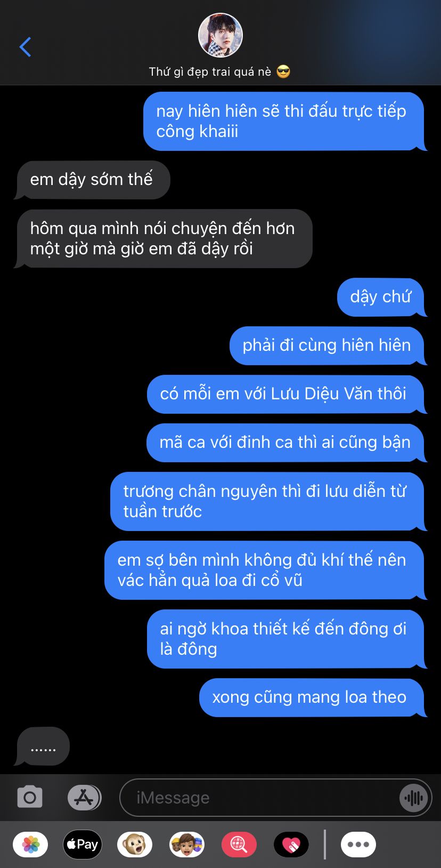The width and height of the screenshot is (441, 868).
Task: Open the Photos app in the drawer
Action: click(x=30, y=845)
